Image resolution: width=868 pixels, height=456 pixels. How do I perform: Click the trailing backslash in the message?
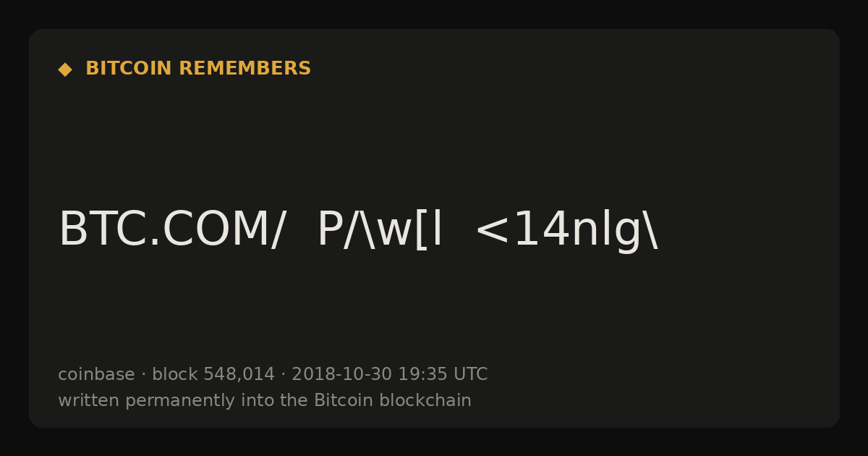pyautogui.click(x=651, y=230)
